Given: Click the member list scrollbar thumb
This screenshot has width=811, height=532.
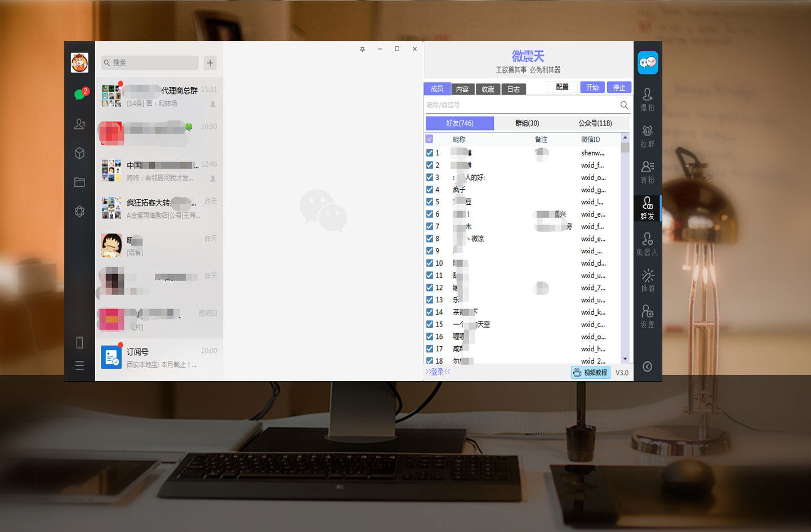Looking at the screenshot, I should (625, 147).
